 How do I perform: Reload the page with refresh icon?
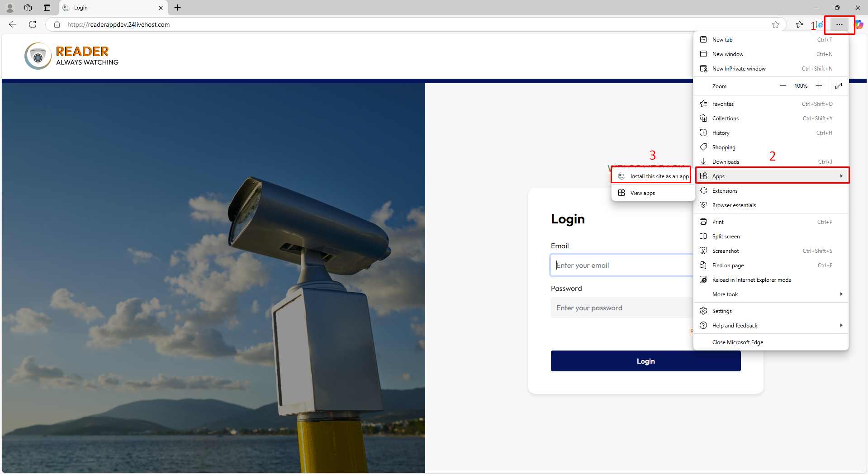tap(33, 24)
